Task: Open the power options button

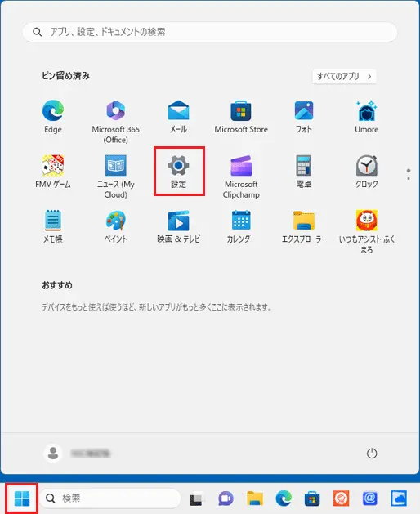Action: 372,454
